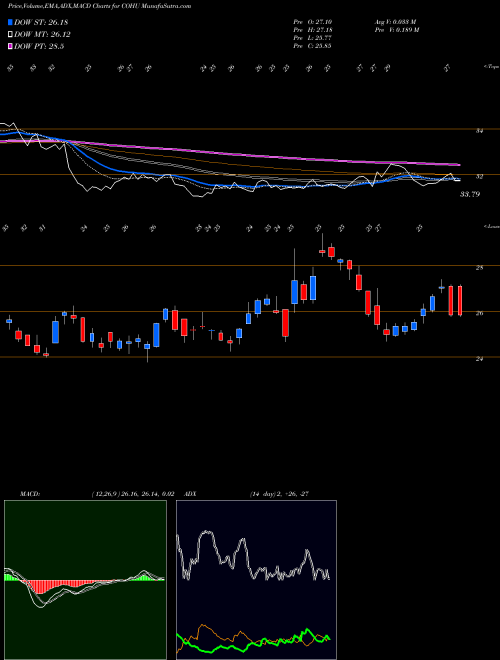Click the 'Pre C: 25.85' value
This screenshot has height=660, width=500.
(312, 46)
